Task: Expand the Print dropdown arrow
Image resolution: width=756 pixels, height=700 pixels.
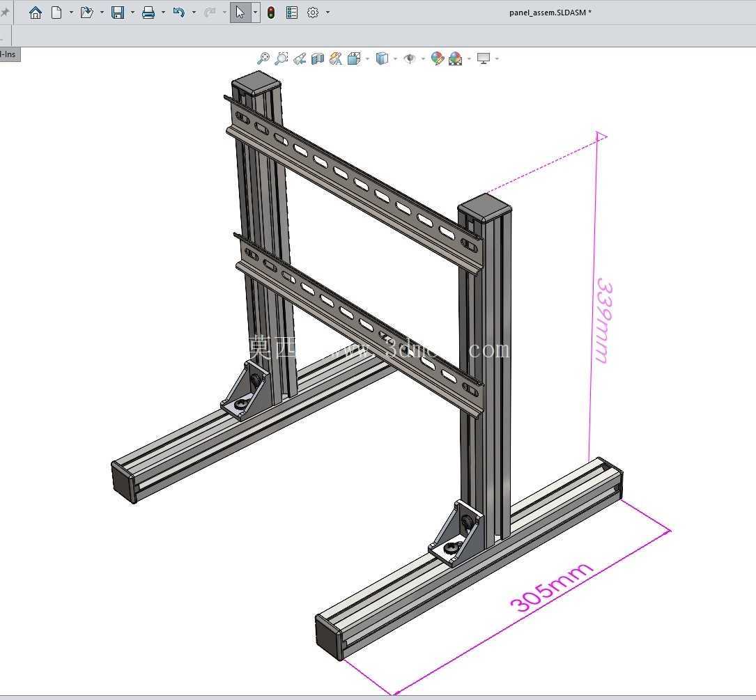Action: coord(163,13)
